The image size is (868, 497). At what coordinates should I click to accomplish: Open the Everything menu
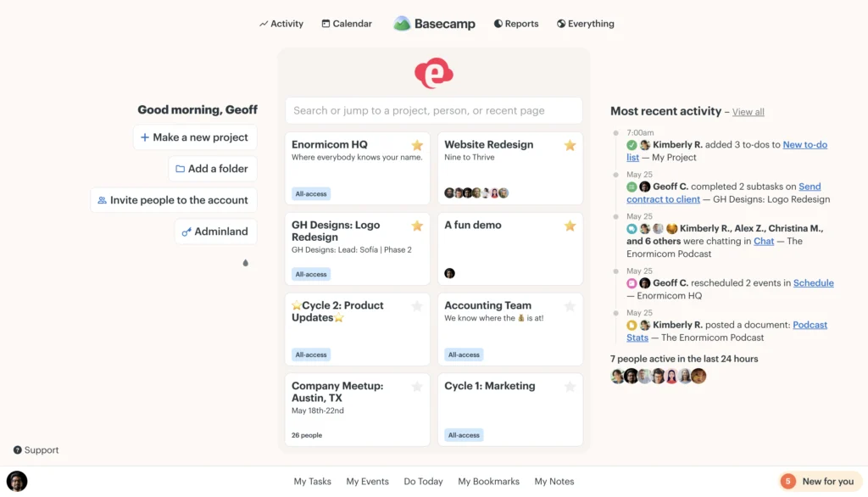(585, 24)
